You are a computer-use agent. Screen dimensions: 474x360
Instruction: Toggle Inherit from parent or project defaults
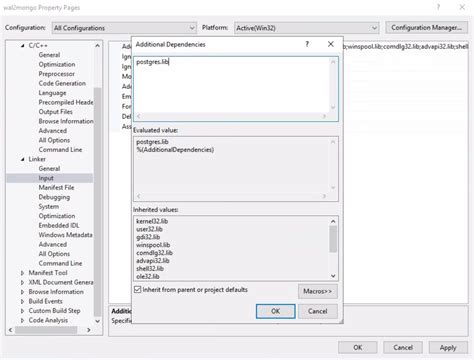click(137, 289)
